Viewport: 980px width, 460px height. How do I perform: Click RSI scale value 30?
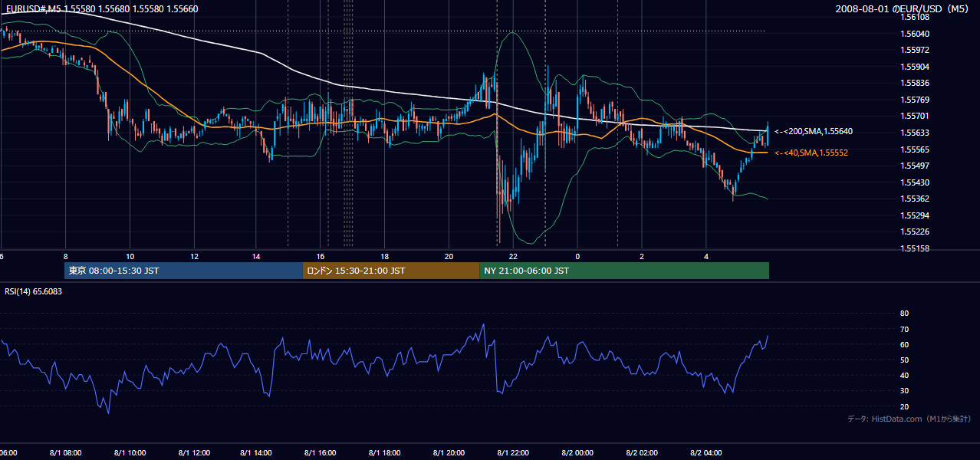coord(904,391)
